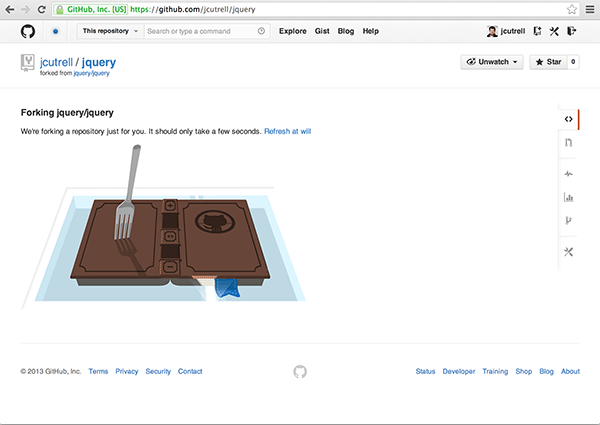
Task: Open the Privacy footer link
Action: tap(127, 371)
